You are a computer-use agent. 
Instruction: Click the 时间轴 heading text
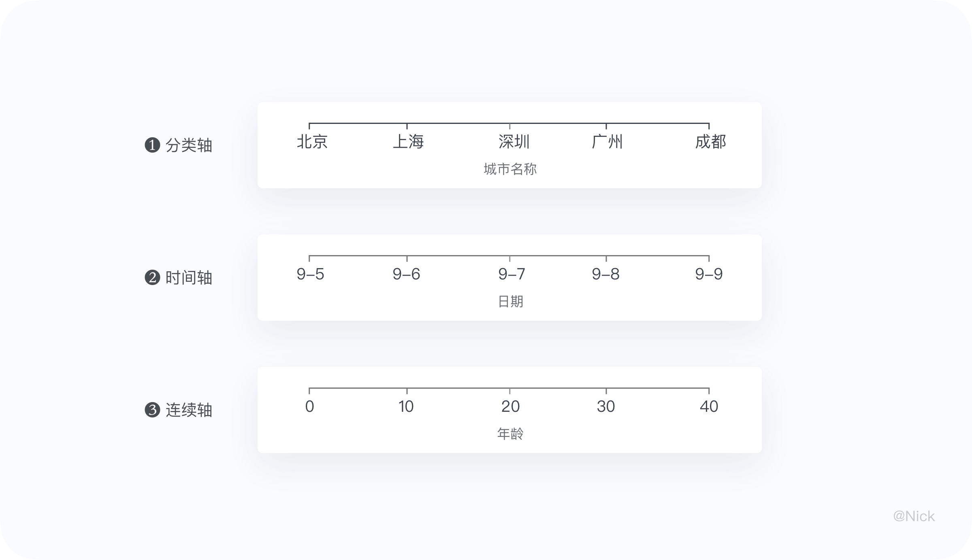point(189,278)
